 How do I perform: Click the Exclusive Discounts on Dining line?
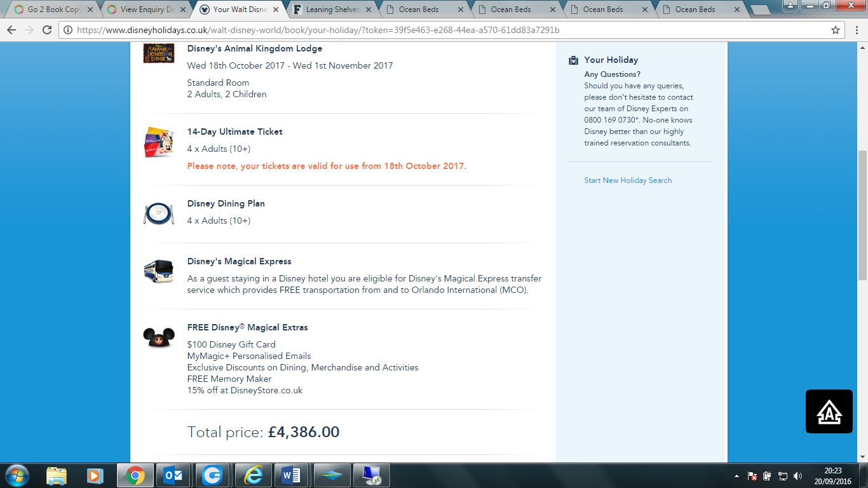click(302, 367)
